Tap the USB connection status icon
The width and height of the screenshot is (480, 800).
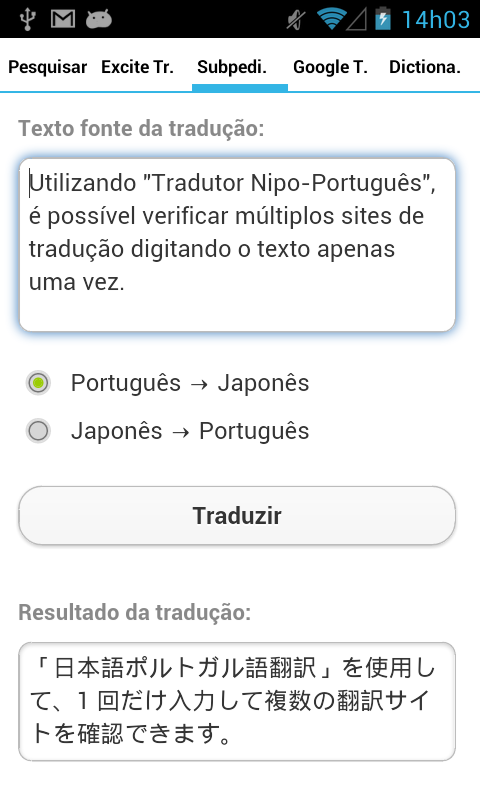click(28, 19)
